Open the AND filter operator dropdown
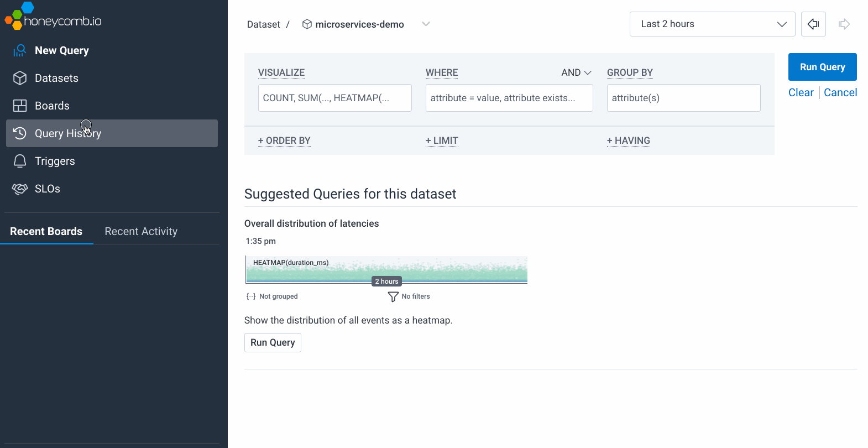Viewport: 868px width, 448px height. [576, 72]
